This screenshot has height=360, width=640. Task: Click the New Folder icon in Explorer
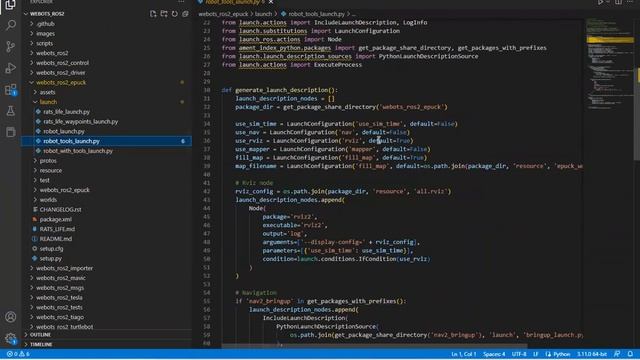(164, 14)
